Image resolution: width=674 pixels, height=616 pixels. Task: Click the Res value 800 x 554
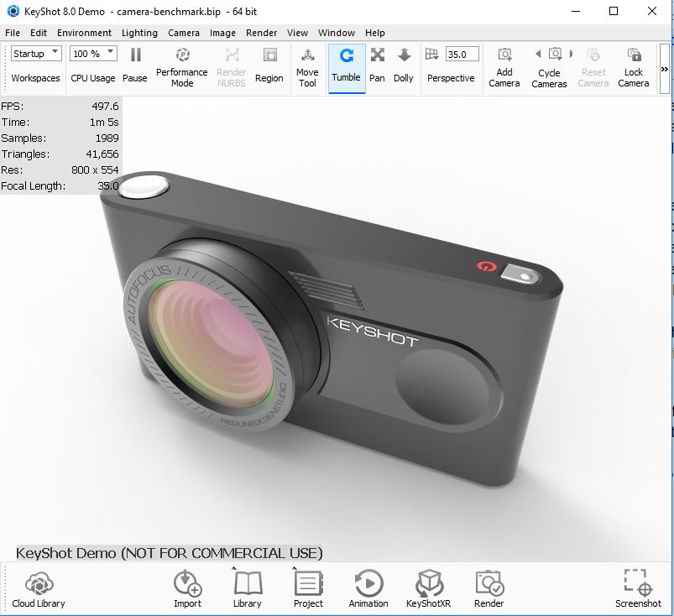(95, 170)
